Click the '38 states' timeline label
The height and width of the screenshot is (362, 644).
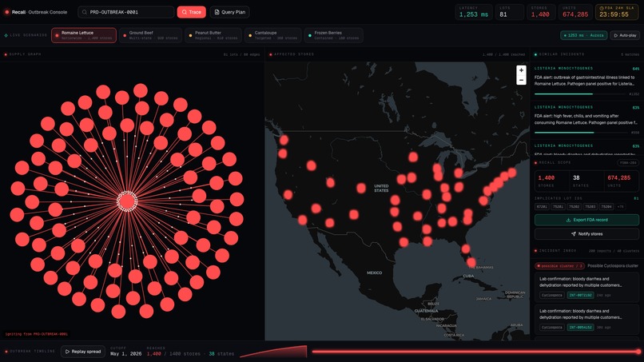pyautogui.click(x=221, y=354)
